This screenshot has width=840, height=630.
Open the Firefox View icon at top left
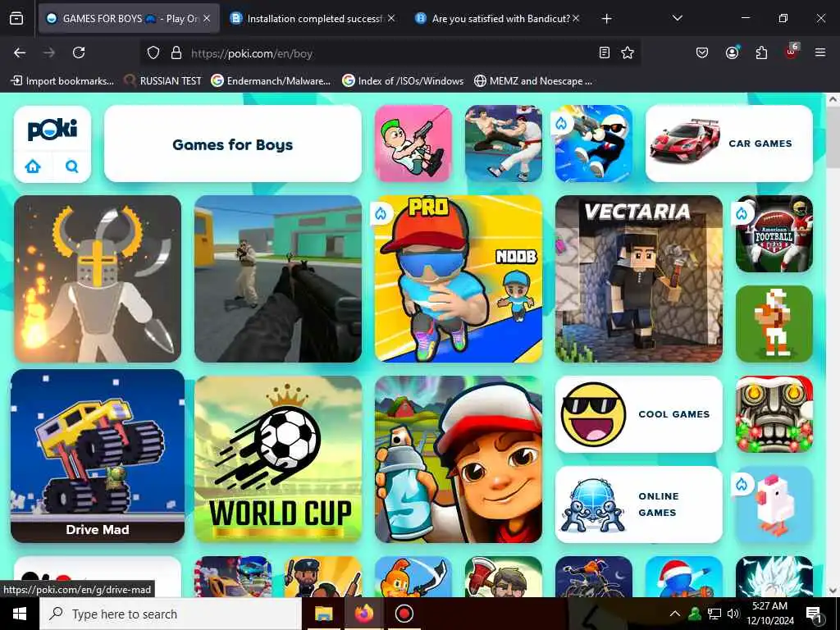16,18
